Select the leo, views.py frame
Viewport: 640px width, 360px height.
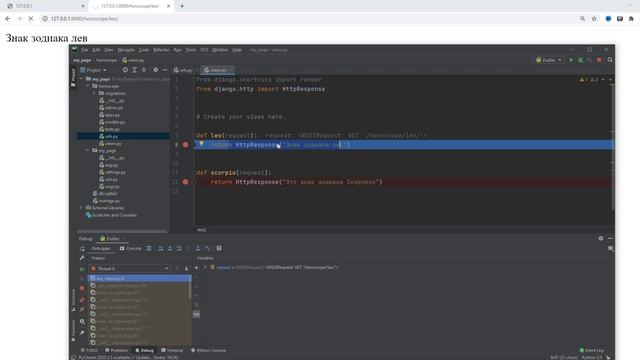(139, 278)
